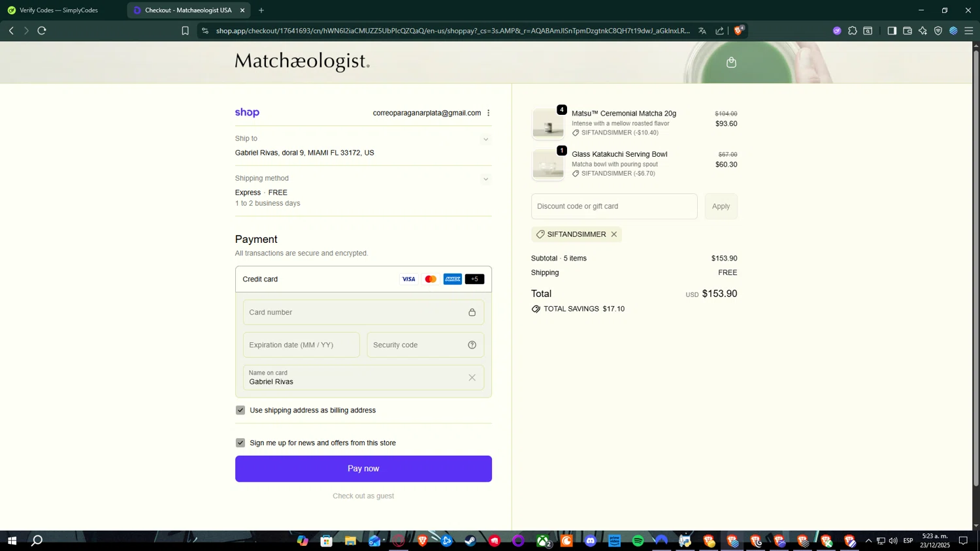Reload the checkout page

tap(42, 31)
